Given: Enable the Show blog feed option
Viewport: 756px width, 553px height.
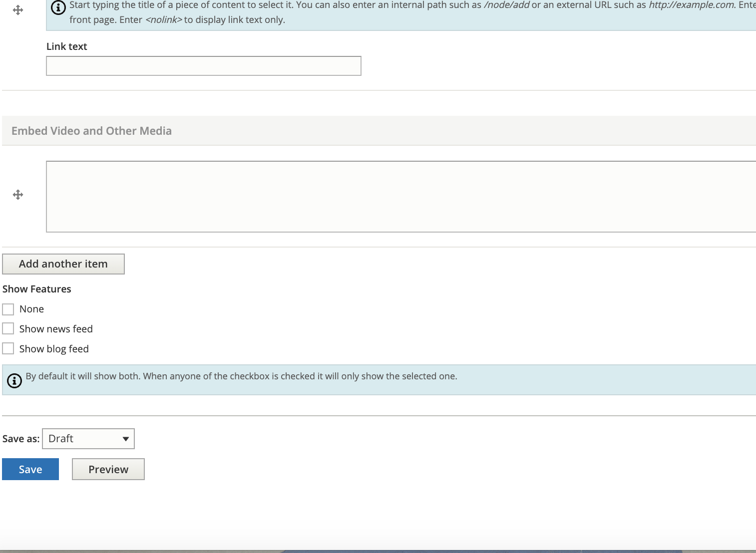Looking at the screenshot, I should [x=8, y=348].
